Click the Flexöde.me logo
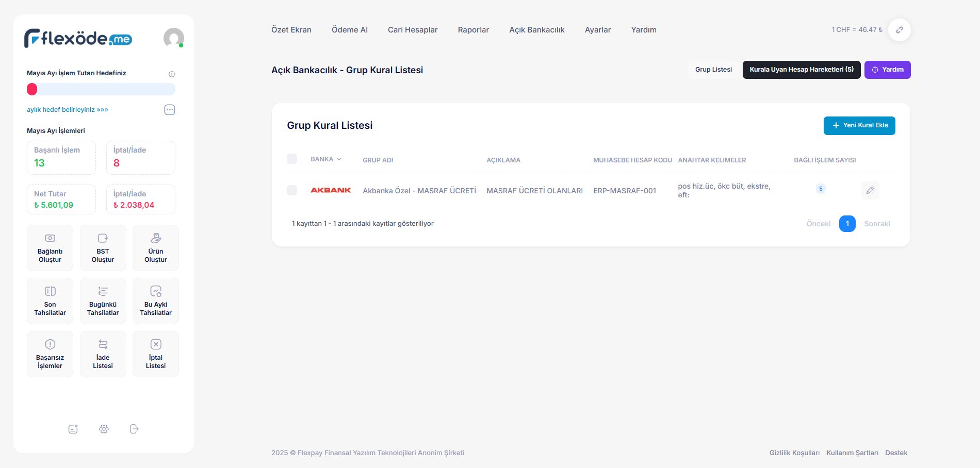 [x=78, y=38]
